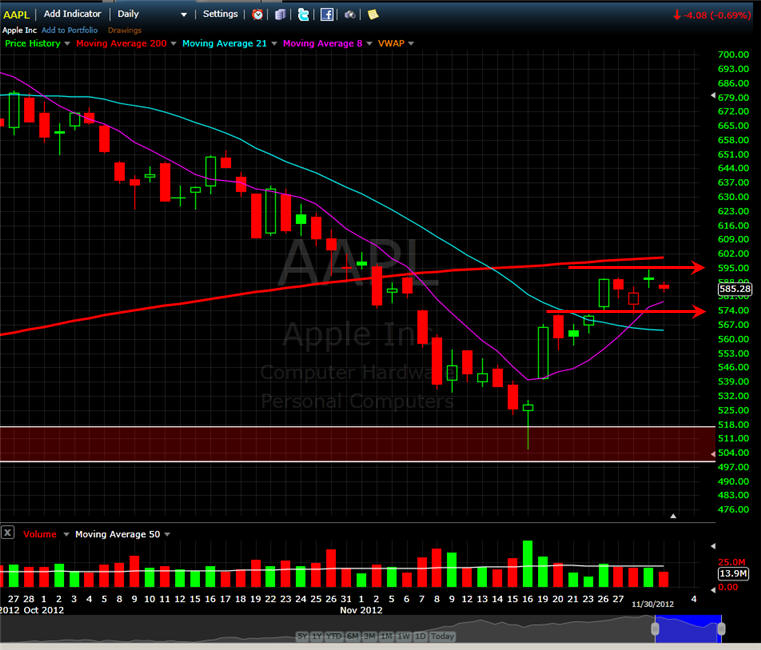Set range to 1D
This screenshot has height=650, width=761.
pyautogui.click(x=420, y=636)
